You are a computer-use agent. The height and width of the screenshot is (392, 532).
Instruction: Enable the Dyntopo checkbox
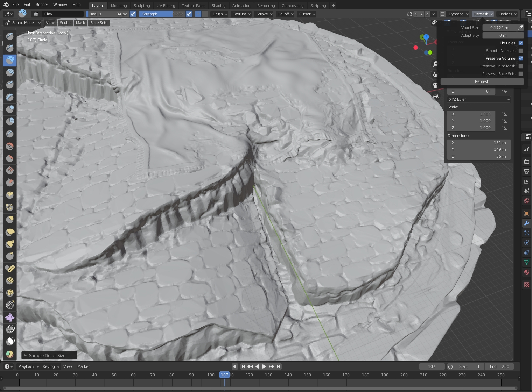pos(443,14)
